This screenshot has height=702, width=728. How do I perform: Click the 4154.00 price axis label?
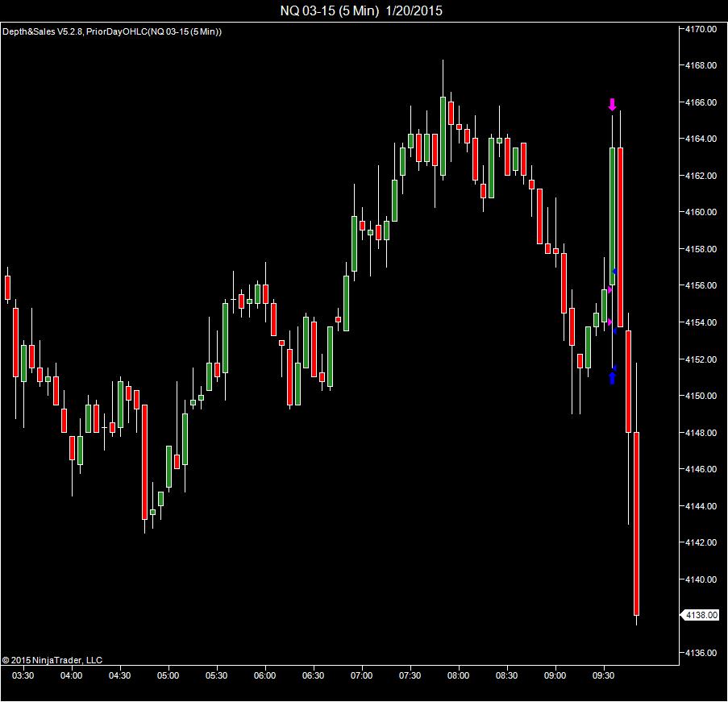point(701,322)
